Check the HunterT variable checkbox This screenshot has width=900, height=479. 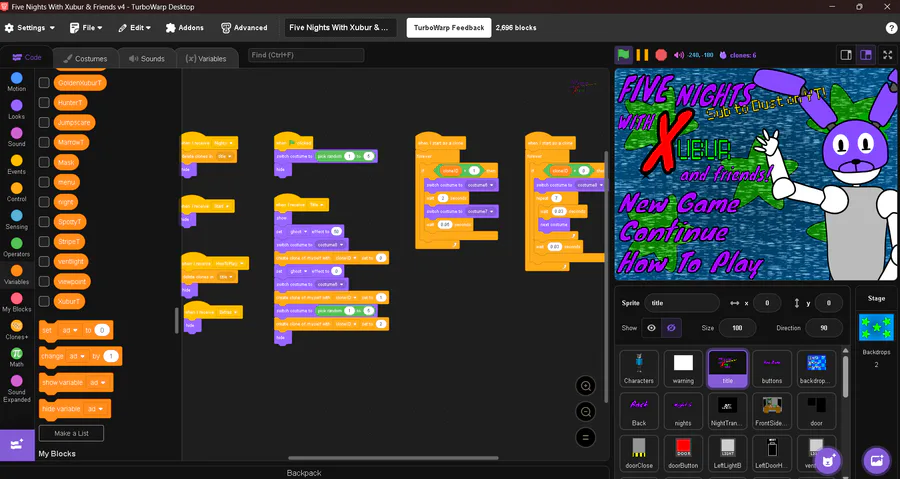click(x=44, y=103)
